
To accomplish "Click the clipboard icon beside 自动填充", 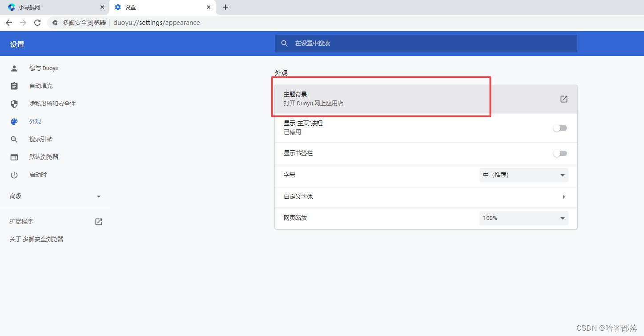I will click(x=14, y=86).
